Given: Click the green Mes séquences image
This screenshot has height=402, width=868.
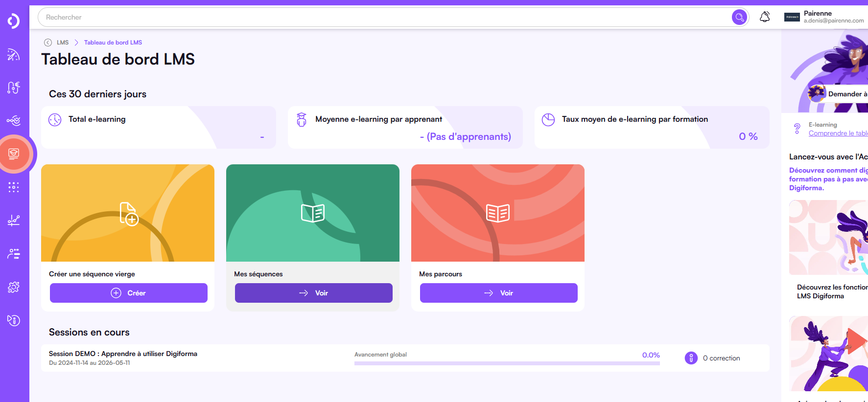Looking at the screenshot, I should (313, 213).
